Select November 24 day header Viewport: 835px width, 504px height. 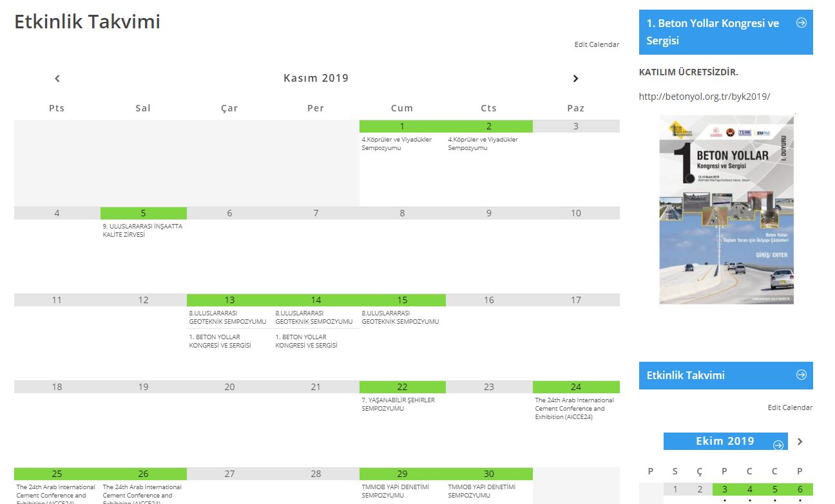[x=576, y=387]
